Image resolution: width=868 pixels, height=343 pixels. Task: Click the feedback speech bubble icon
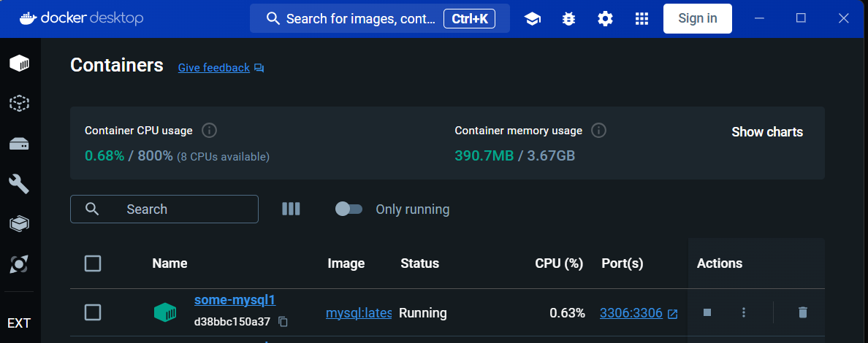[x=259, y=68]
